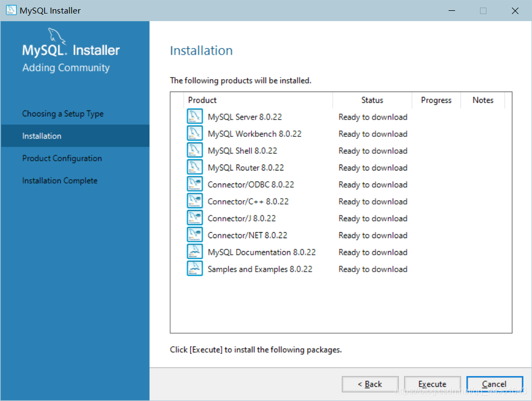Select the Connector/ODBC 8.0.22 row text
This screenshot has width=532, height=401.
[x=251, y=185]
